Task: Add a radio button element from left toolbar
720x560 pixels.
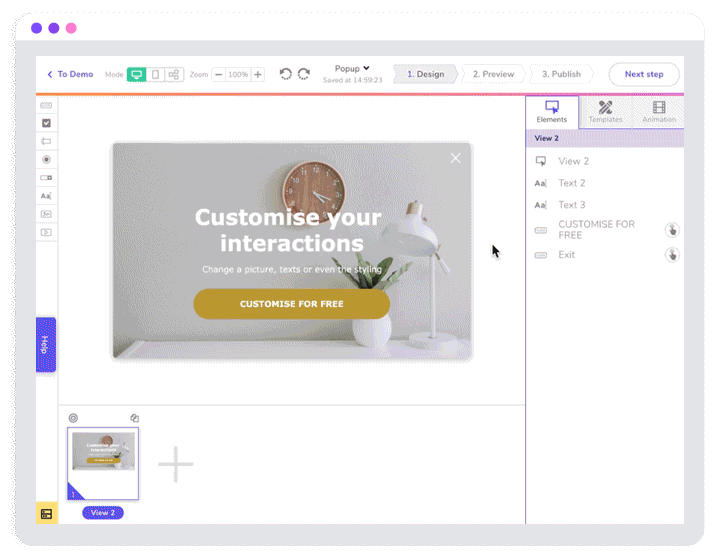Action: coord(46,160)
